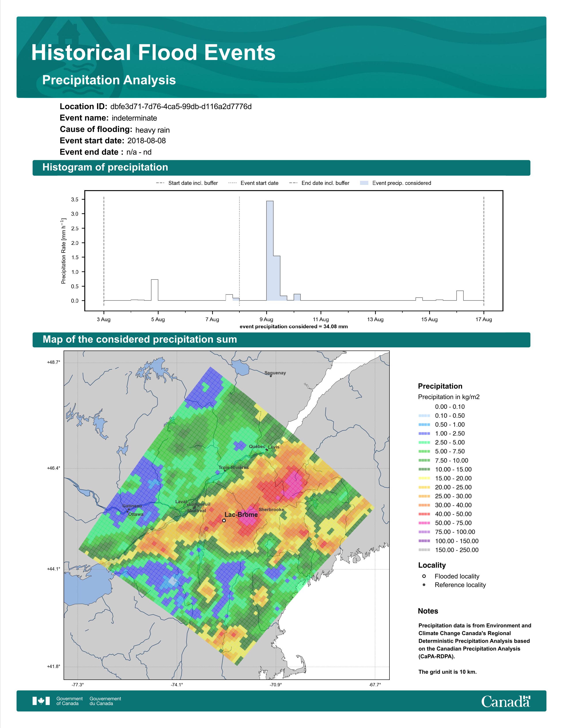Click the 17 Aug axis tick label
Screen dimensions: 563x728
[x=484, y=319]
